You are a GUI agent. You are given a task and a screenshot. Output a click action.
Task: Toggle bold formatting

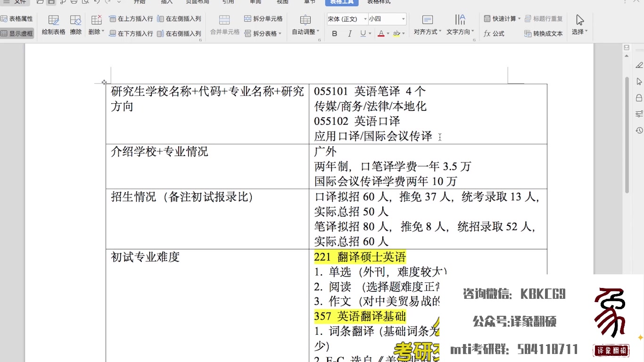tap(335, 33)
